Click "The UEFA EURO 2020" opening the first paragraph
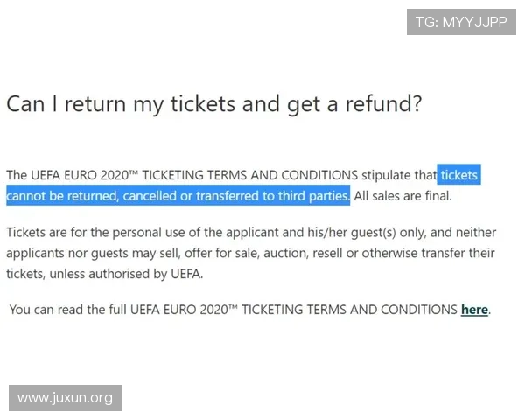525x420 pixels. pos(69,175)
